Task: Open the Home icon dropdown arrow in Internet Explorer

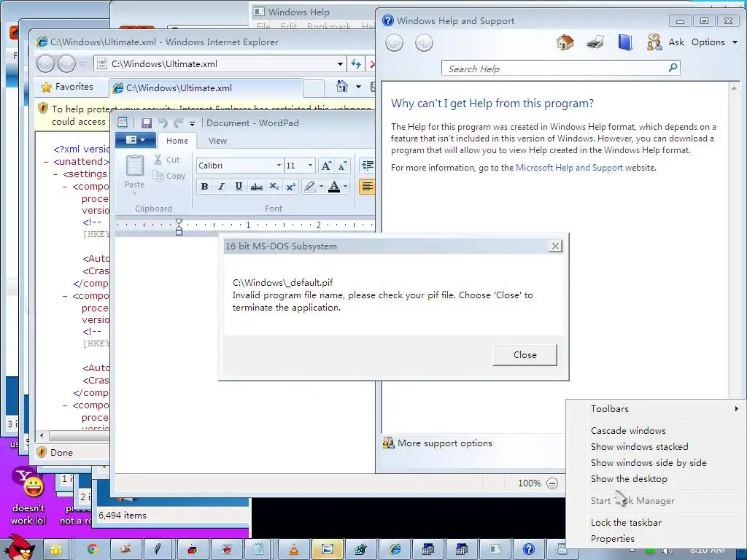Action: 358,87
